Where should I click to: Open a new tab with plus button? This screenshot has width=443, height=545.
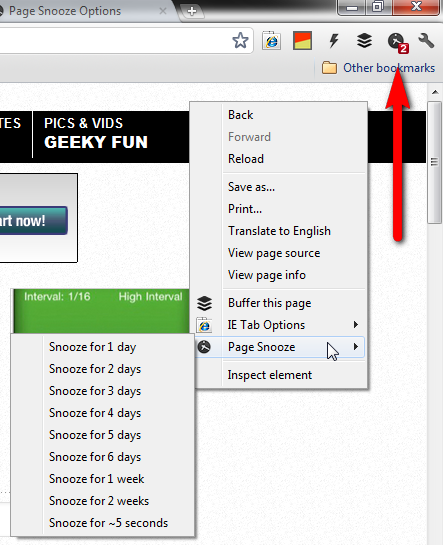[x=192, y=11]
